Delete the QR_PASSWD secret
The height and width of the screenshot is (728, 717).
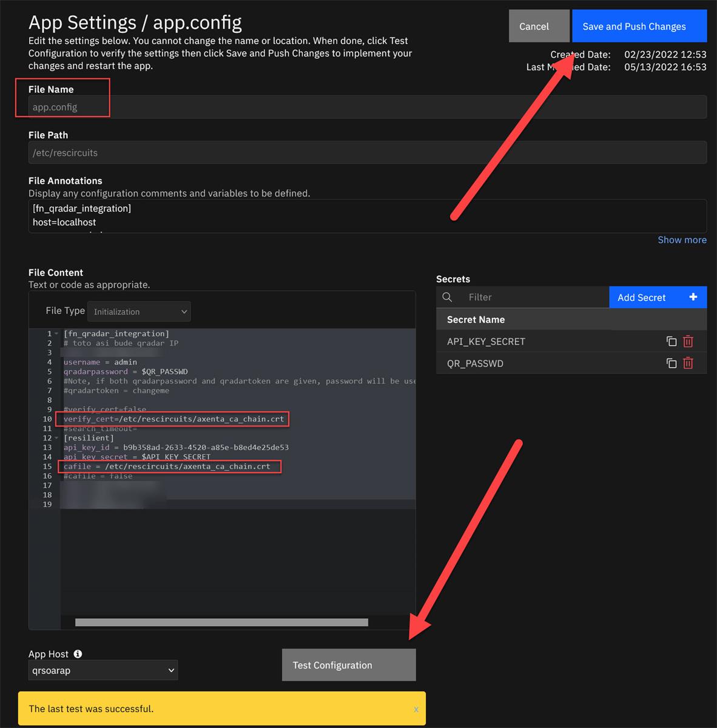(x=688, y=363)
